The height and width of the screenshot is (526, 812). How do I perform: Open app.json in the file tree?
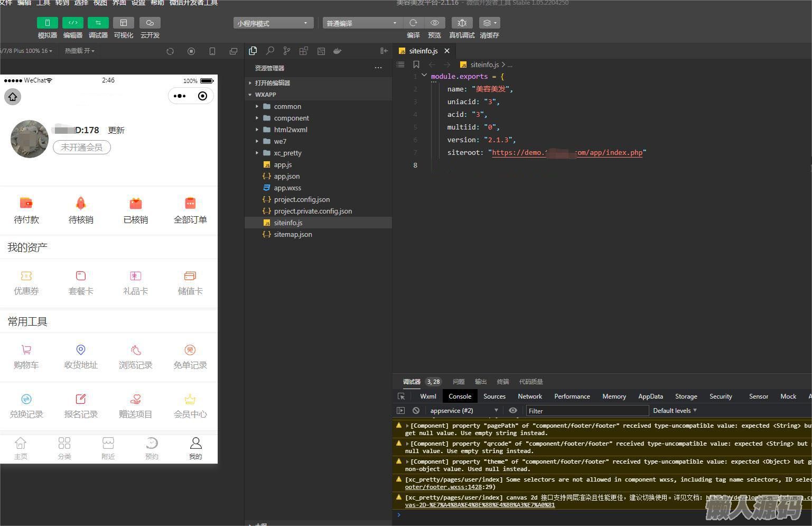[x=286, y=176]
